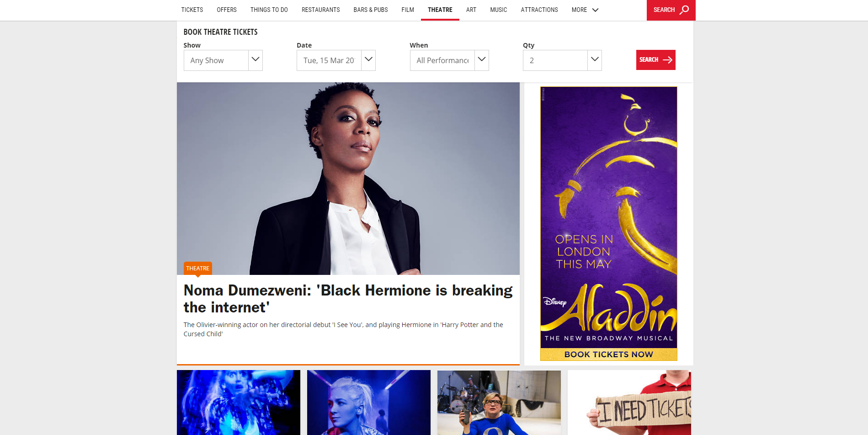Viewport: 868px width, 435px height.
Task: Open the I Need Tickets thumbnail
Action: pyautogui.click(x=629, y=403)
